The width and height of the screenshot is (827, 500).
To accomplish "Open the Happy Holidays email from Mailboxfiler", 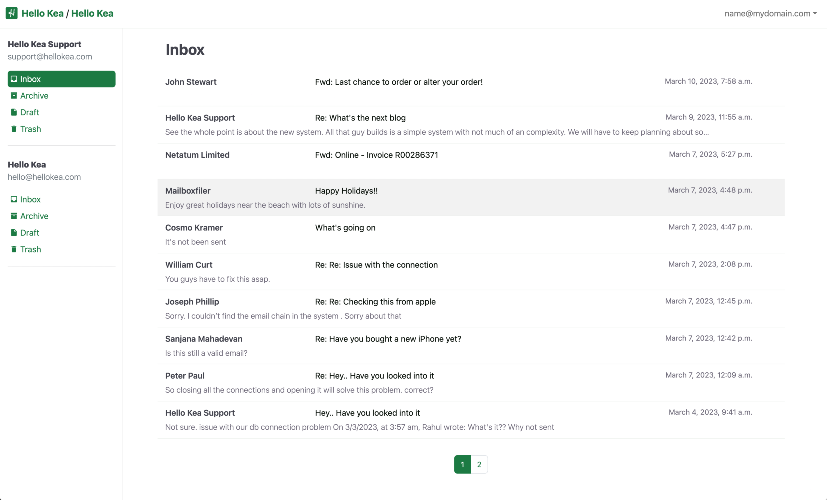I will (x=471, y=197).
